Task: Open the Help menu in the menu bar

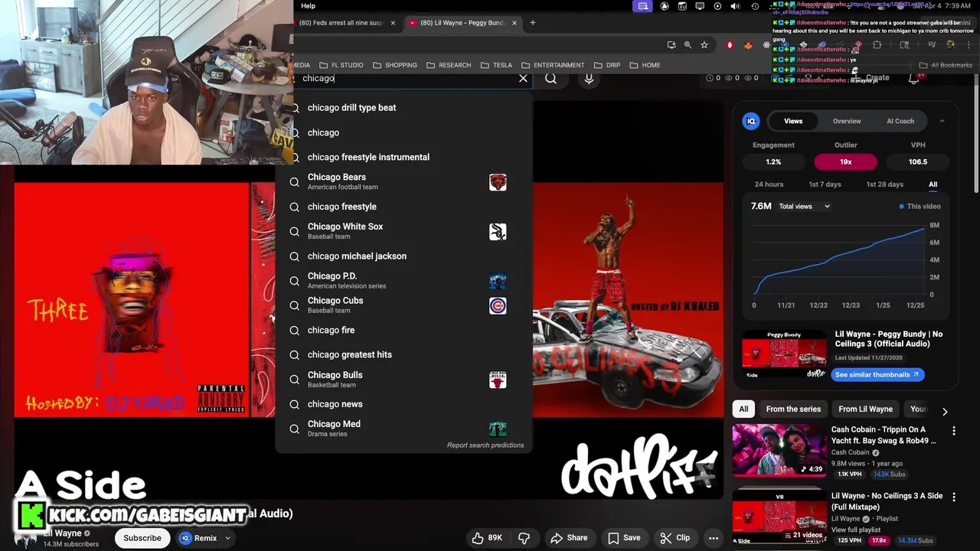Action: coord(308,6)
